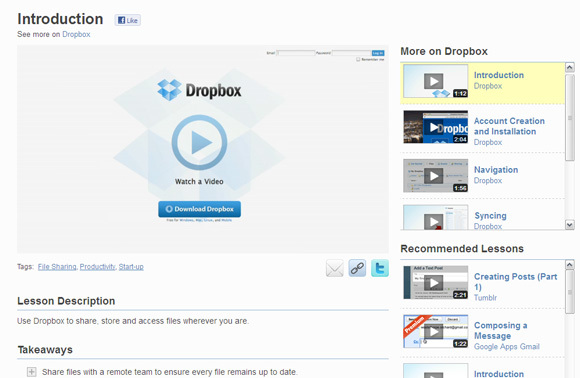
Task: Open Composing a Message lesson link
Action: click(x=500, y=331)
